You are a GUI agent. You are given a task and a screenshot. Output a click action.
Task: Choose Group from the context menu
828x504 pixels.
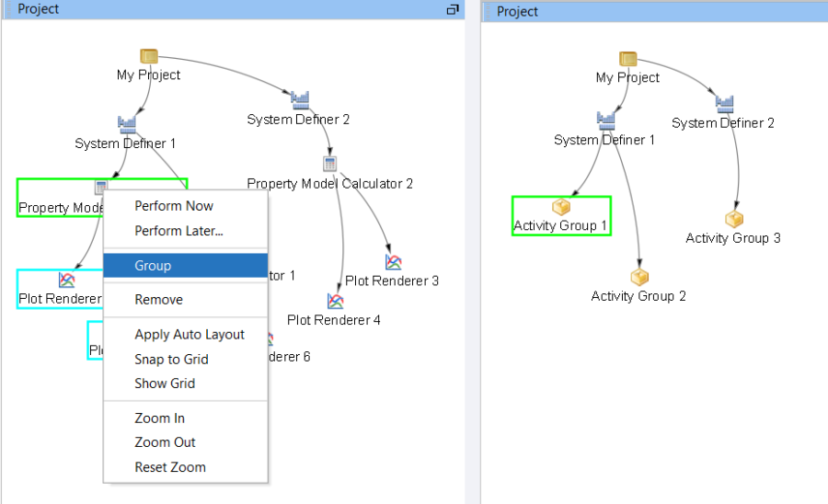(x=153, y=266)
